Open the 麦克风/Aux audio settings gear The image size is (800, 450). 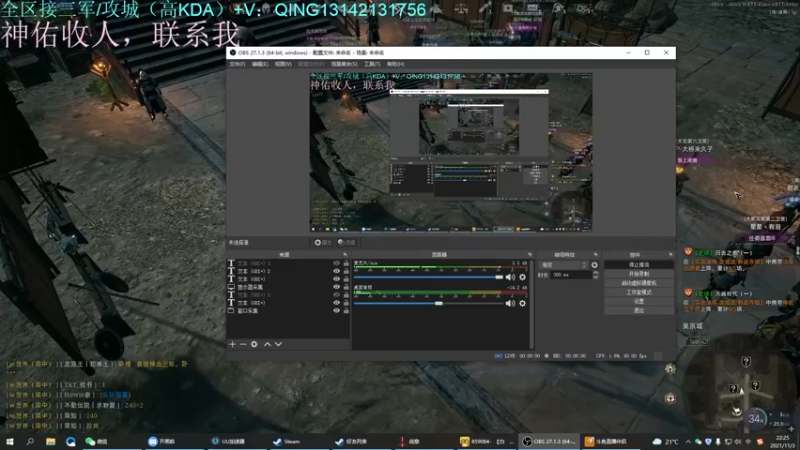tap(522, 277)
